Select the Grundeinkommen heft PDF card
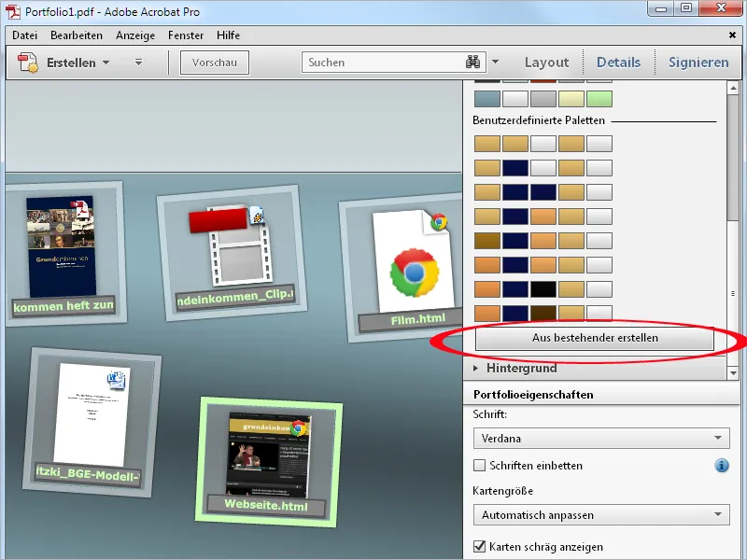The width and height of the screenshot is (747, 560). click(64, 253)
